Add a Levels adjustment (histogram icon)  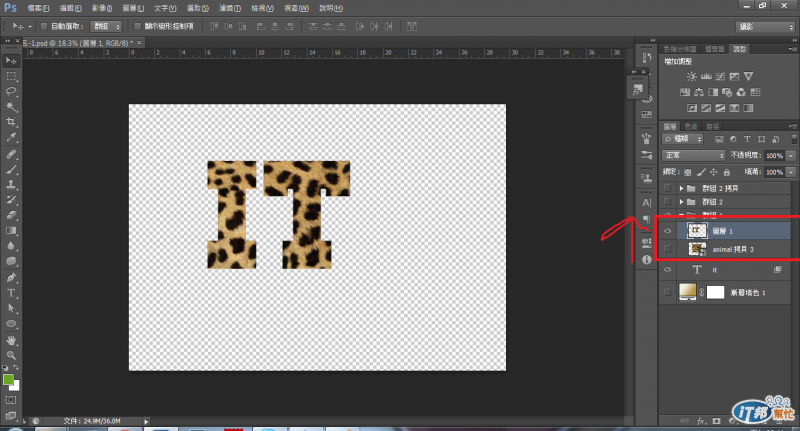706,77
